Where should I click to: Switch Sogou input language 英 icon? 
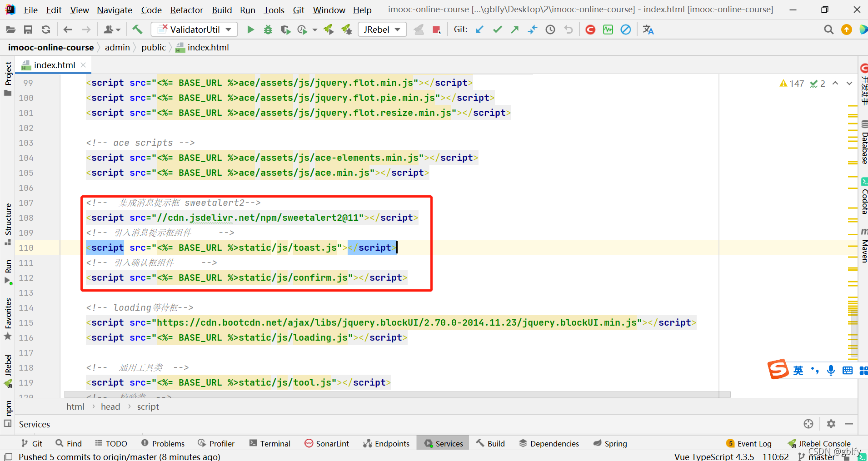798,370
